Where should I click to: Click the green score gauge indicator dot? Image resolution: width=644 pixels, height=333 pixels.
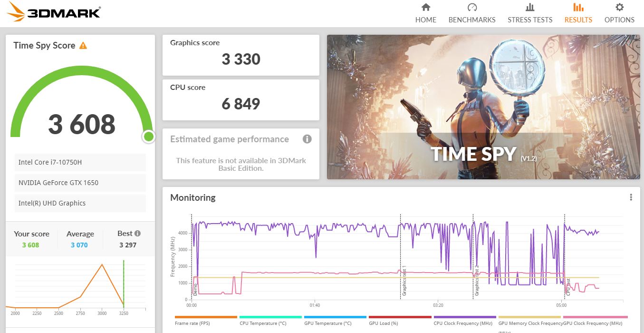pyautogui.click(x=149, y=137)
